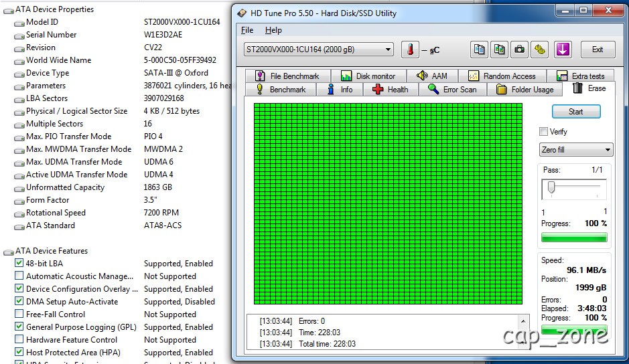Viewport: 629px width, 364px height.
Task: Click the drive icon beside Serial Number
Action: [x=19, y=36]
